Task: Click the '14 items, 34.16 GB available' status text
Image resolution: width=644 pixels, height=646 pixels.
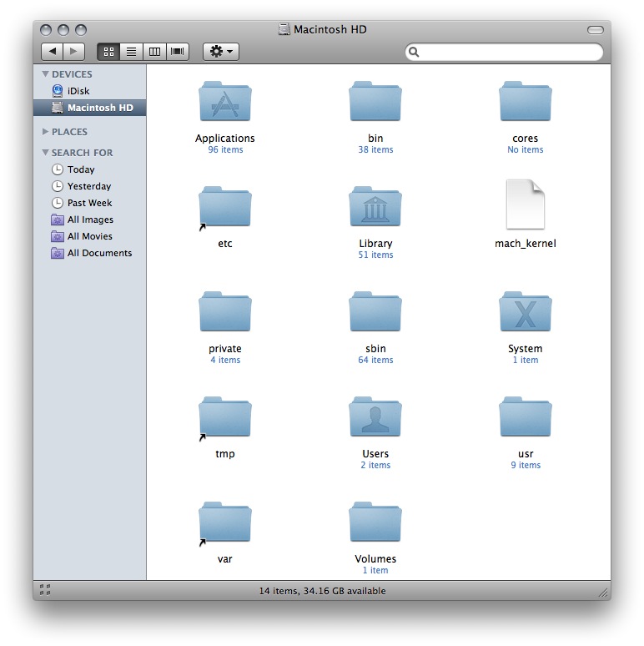Action: pos(322,591)
